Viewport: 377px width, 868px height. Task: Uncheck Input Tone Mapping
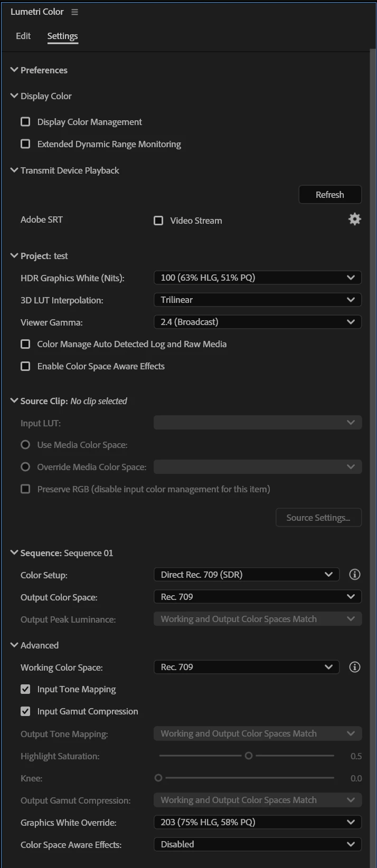click(25, 689)
